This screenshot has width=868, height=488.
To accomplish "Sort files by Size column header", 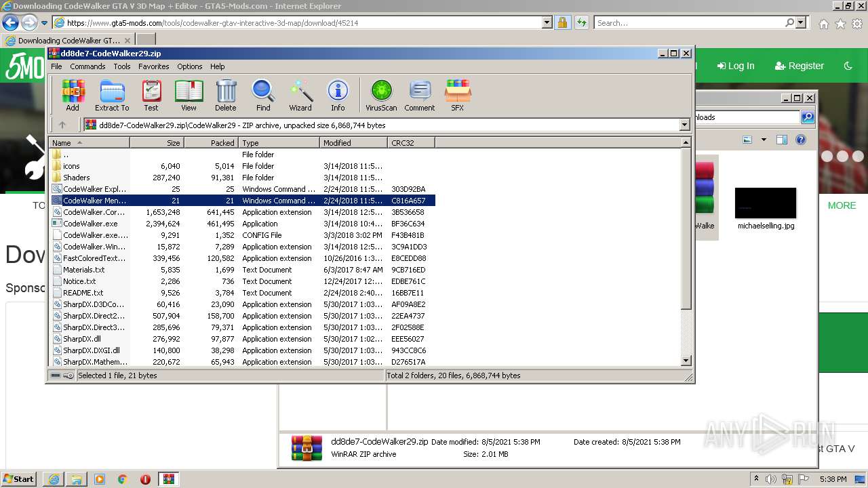I will click(x=157, y=142).
